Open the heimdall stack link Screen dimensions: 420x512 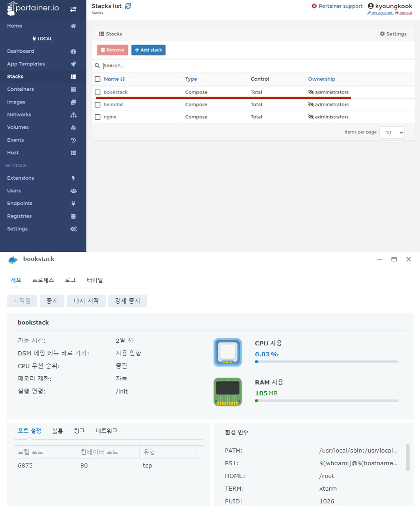click(x=113, y=105)
